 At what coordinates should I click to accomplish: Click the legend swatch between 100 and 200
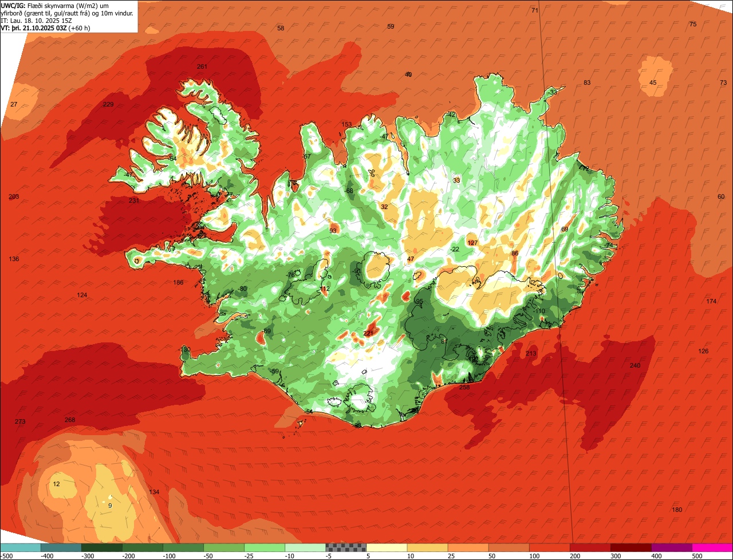pyautogui.click(x=550, y=547)
